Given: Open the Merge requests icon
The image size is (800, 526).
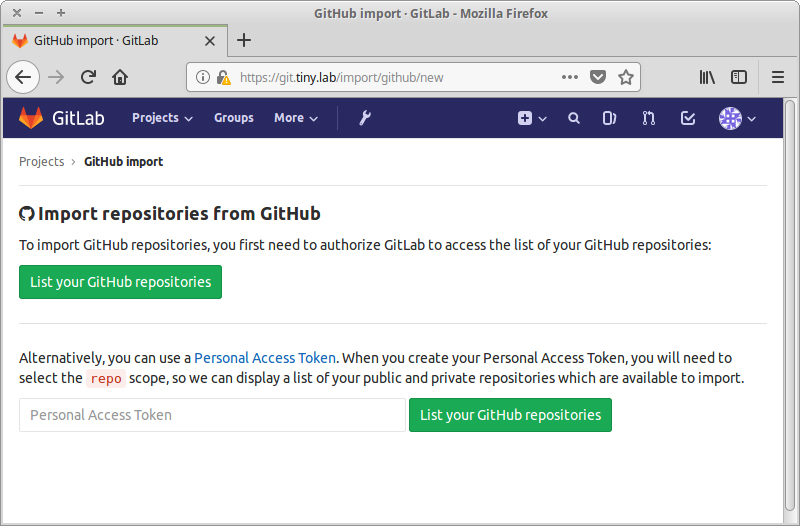Looking at the screenshot, I should [648, 118].
